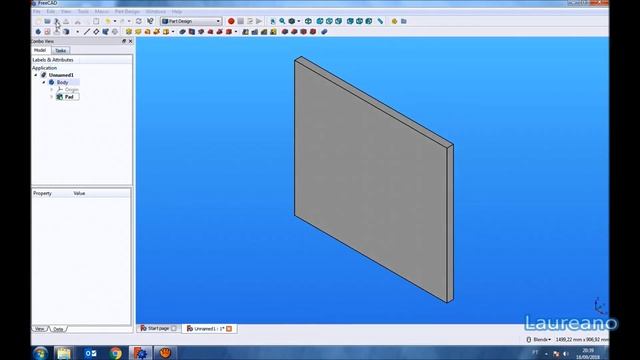Open the Start page document tab
640x360 pixels.
pos(158,328)
